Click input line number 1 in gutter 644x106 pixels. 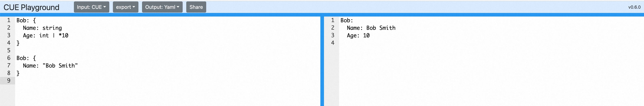8,20
